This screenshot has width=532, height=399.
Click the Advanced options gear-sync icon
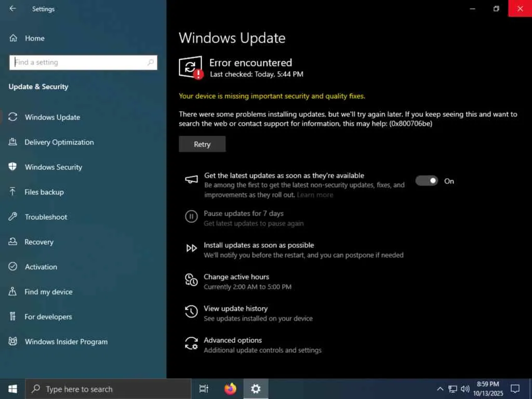coord(191,343)
